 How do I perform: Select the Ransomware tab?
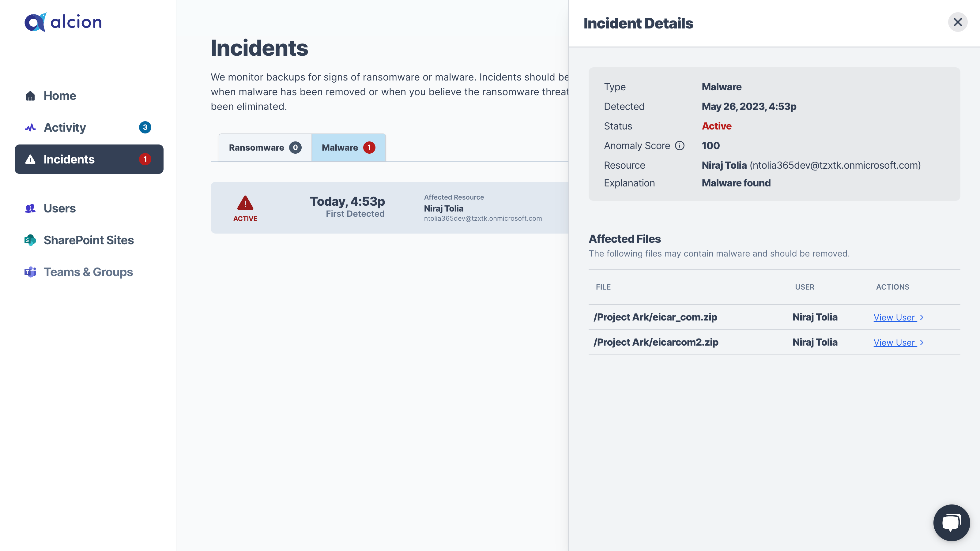coord(265,147)
